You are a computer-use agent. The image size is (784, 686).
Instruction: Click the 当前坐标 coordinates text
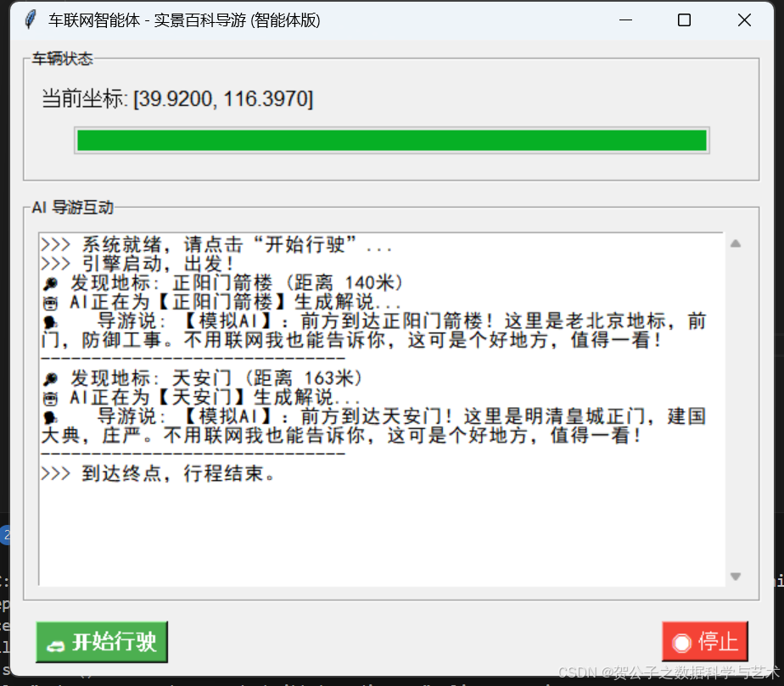coord(178,98)
